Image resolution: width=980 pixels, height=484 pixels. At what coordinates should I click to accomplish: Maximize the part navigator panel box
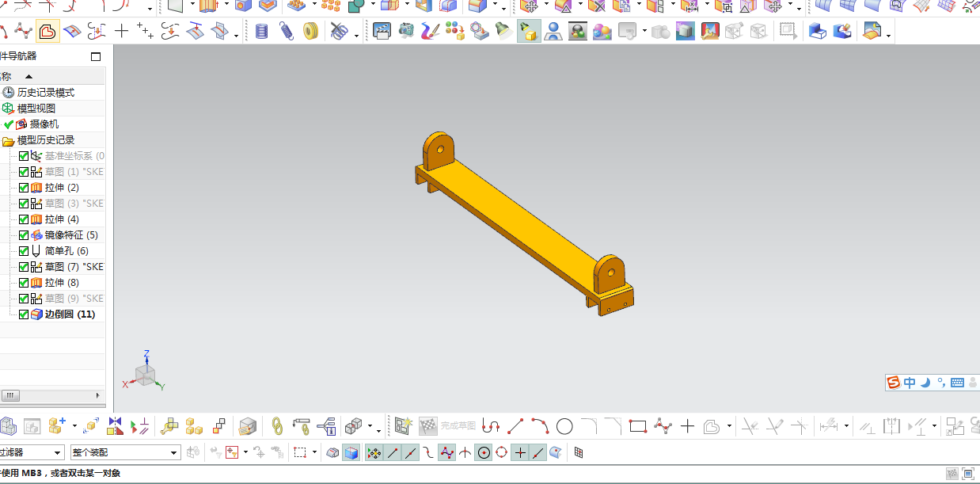click(x=96, y=57)
